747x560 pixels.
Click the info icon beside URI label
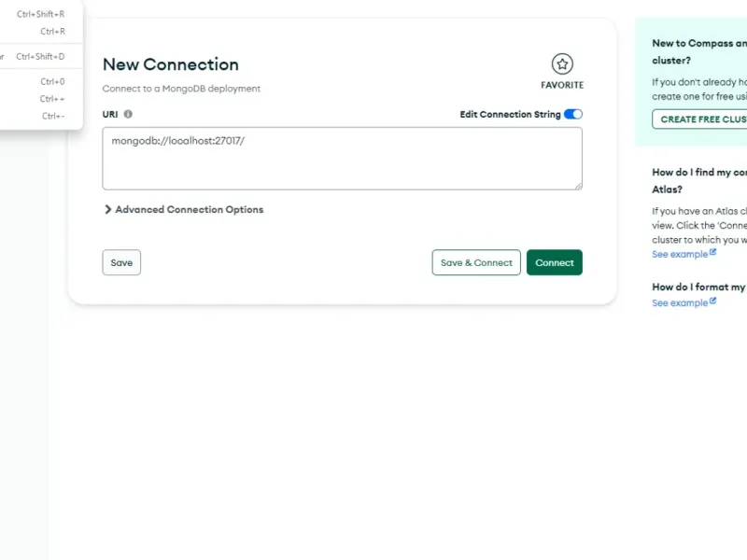pyautogui.click(x=128, y=114)
